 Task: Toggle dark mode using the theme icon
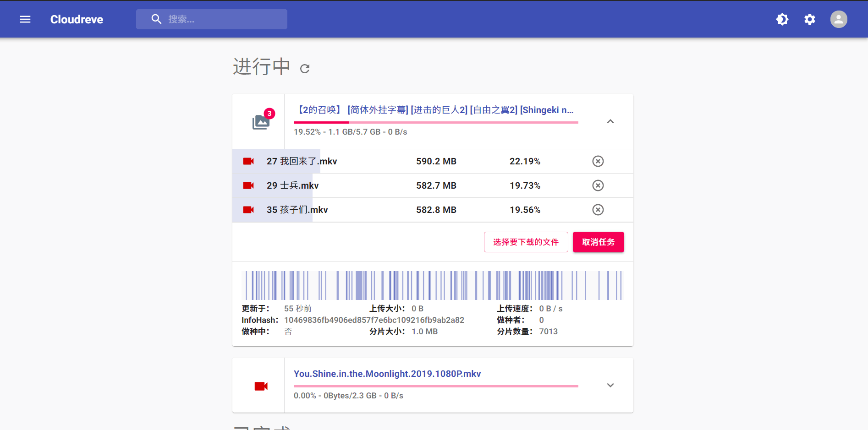[782, 19]
